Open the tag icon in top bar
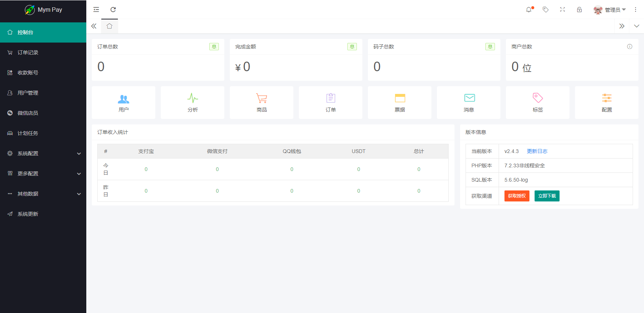The image size is (644, 313). [546, 10]
